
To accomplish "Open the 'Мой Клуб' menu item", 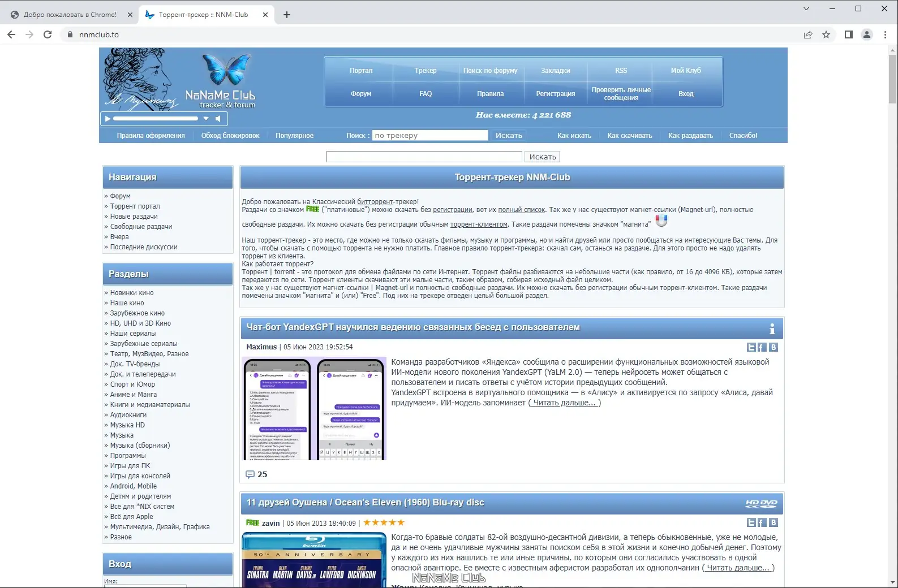I will [686, 71].
